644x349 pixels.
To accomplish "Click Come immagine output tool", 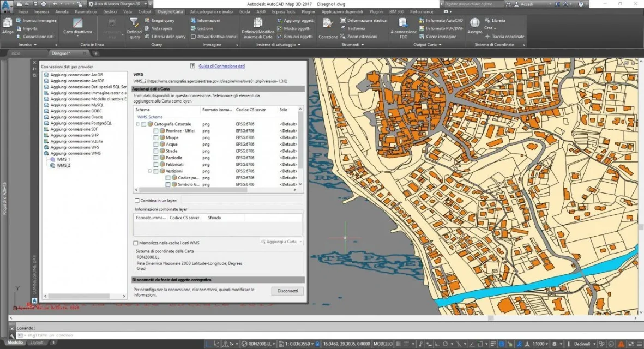I will coord(437,37).
